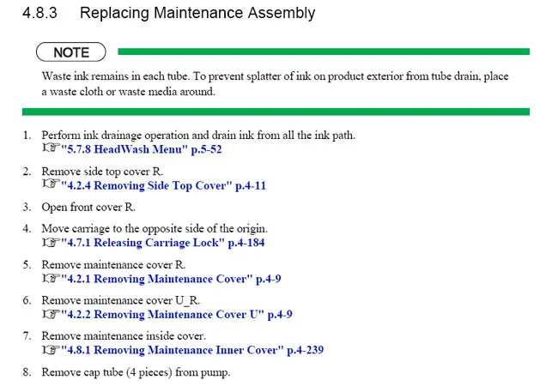The height and width of the screenshot is (392, 558).
Task: Click pointing-hand icon beside HeadWash Menu reference
Action: 51,148
